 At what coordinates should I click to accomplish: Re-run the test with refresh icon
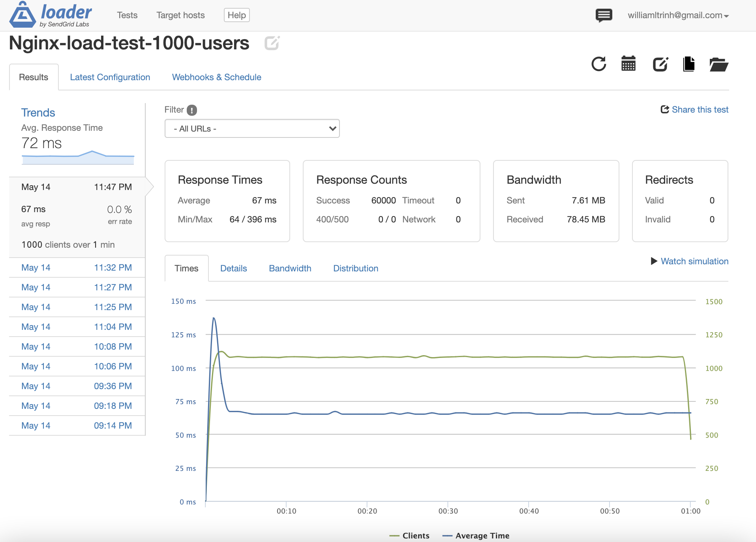click(x=599, y=64)
